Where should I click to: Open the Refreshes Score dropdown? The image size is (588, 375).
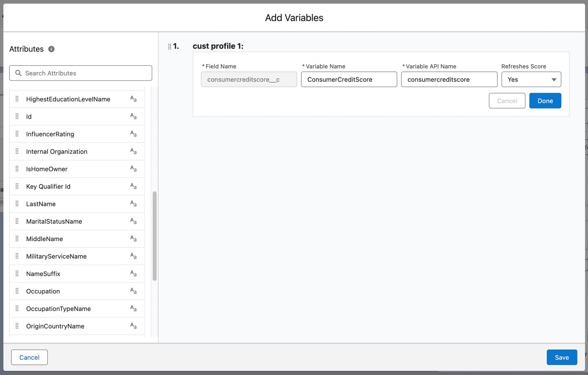click(x=531, y=79)
